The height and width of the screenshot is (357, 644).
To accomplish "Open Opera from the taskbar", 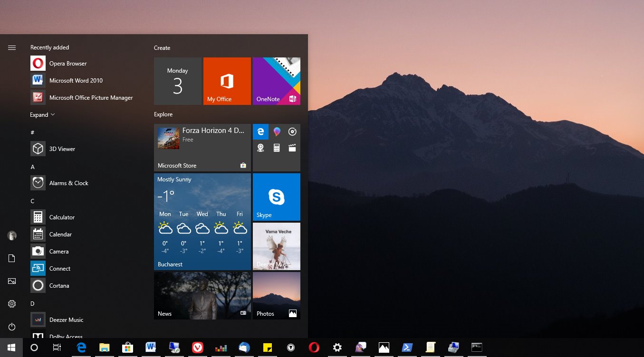I will click(x=314, y=348).
